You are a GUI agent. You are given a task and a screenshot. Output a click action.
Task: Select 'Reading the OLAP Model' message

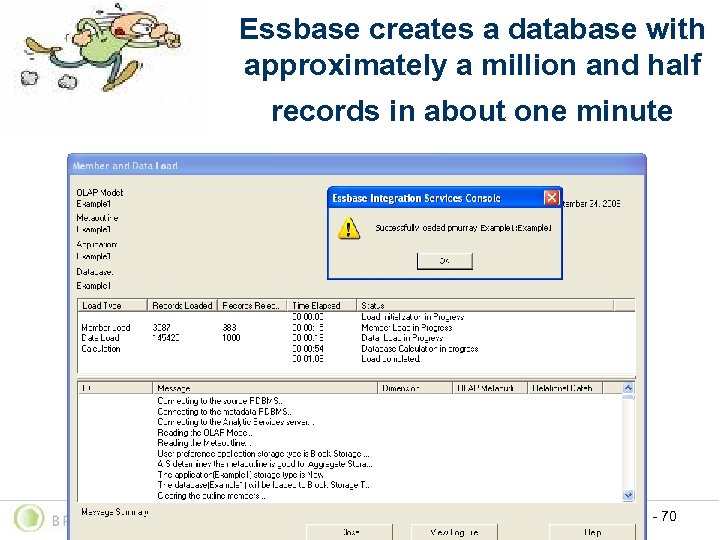205,433
